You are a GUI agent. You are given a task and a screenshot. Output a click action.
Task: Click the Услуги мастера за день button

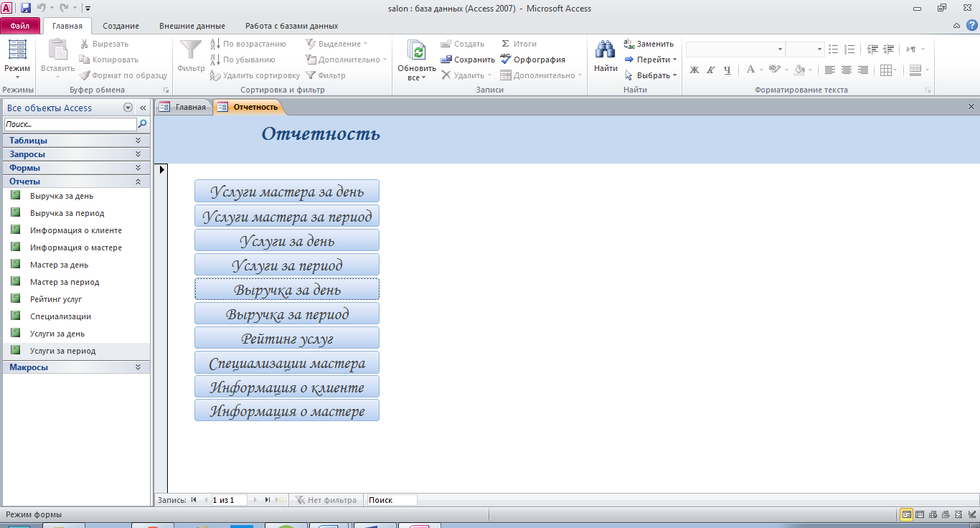(287, 192)
